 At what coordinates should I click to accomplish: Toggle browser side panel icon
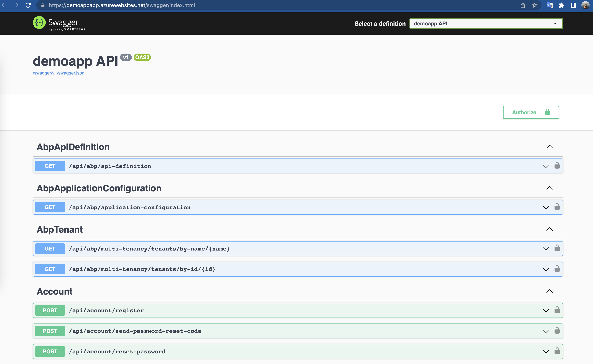(x=573, y=5)
